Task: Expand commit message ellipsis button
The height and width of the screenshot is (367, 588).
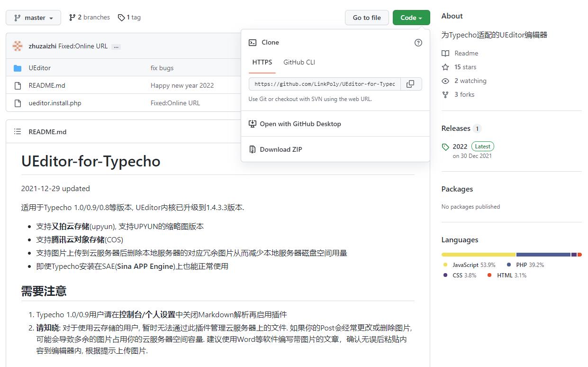Action: pyautogui.click(x=116, y=46)
